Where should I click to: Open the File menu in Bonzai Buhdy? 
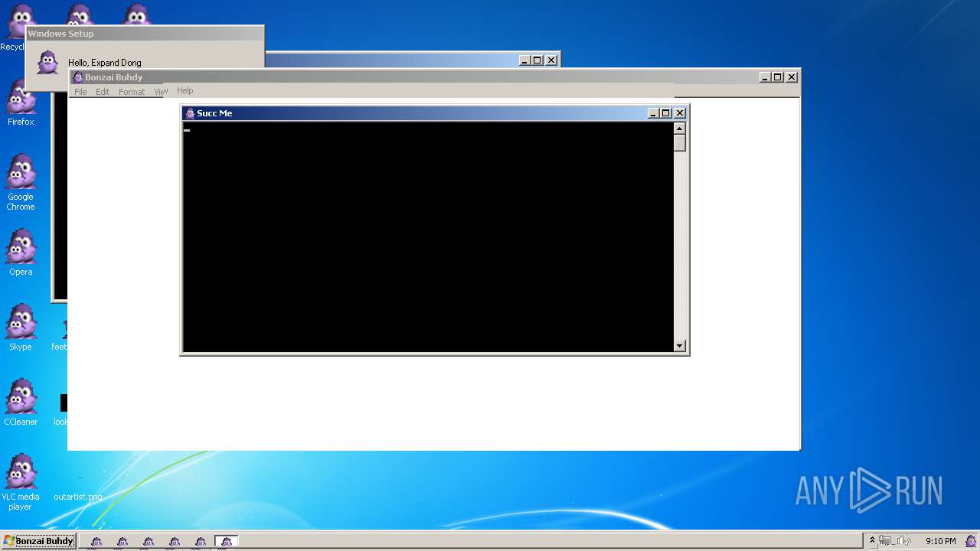(x=80, y=92)
